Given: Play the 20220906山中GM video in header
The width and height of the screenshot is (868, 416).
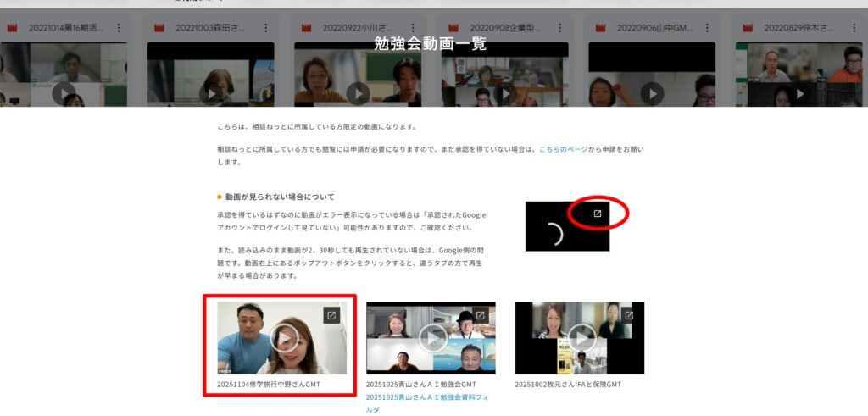Looking at the screenshot, I should click(652, 93).
